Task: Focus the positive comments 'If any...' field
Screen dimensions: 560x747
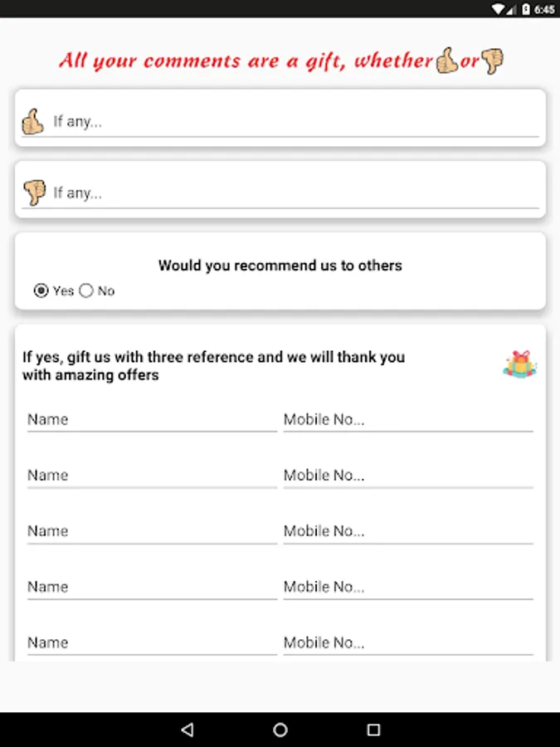Action: 295,122
